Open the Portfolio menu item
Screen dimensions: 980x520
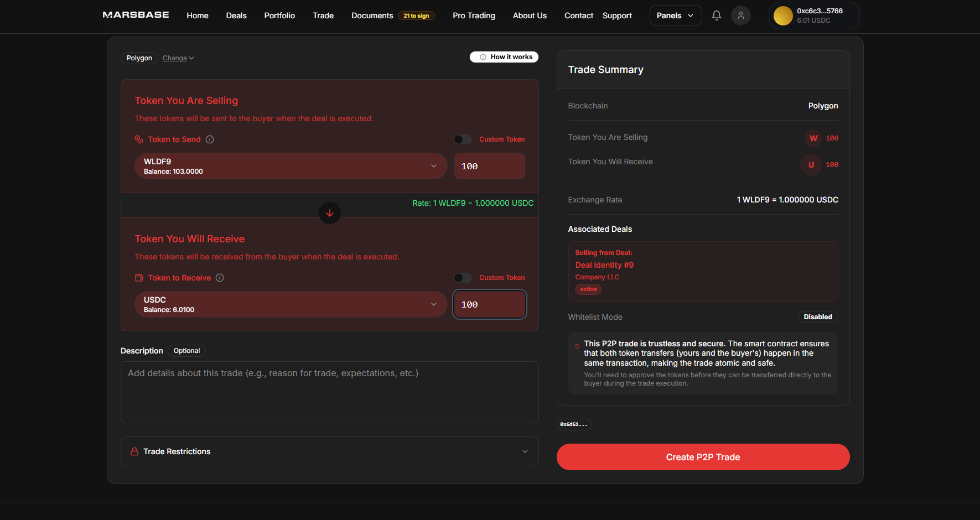[279, 15]
